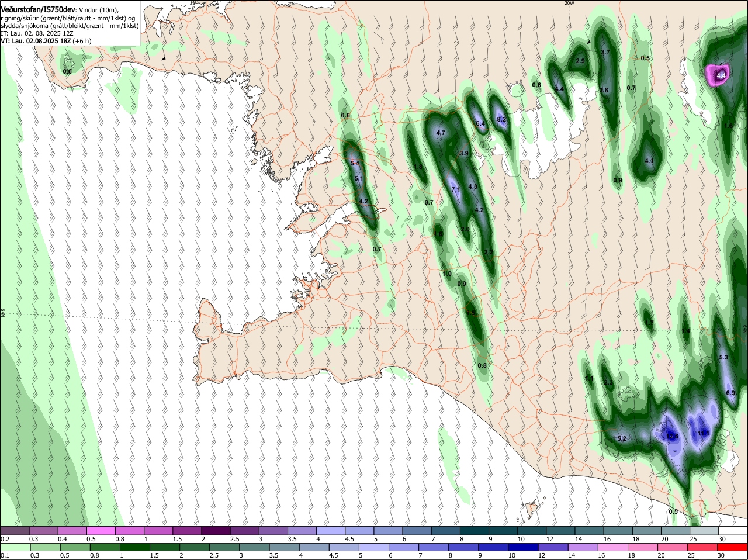The image size is (748, 560).
Task: Click the 2.2 precipitation value
Action: [x=489, y=252]
